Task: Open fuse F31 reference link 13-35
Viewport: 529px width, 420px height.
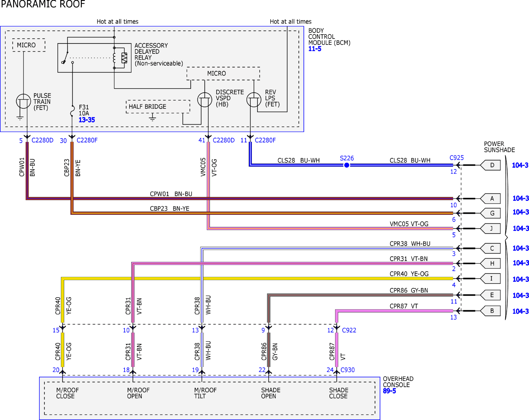Action: point(87,120)
